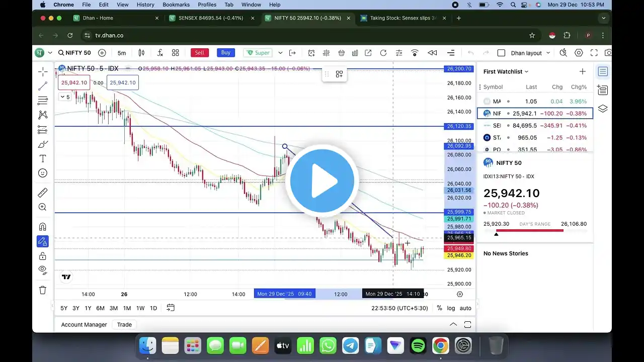Screen dimensions: 644x362
Task: Toggle log price scale
Action: click(451, 308)
